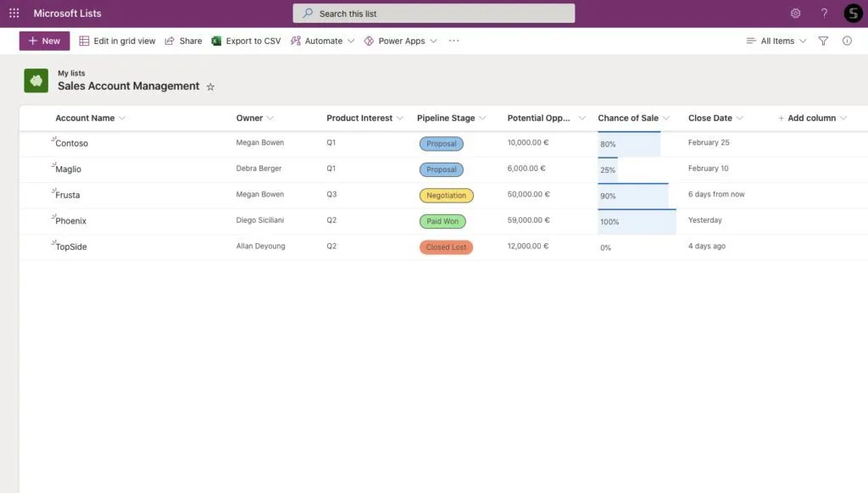Open Potential Opp column dropdown
868x493 pixels.
[x=581, y=119]
